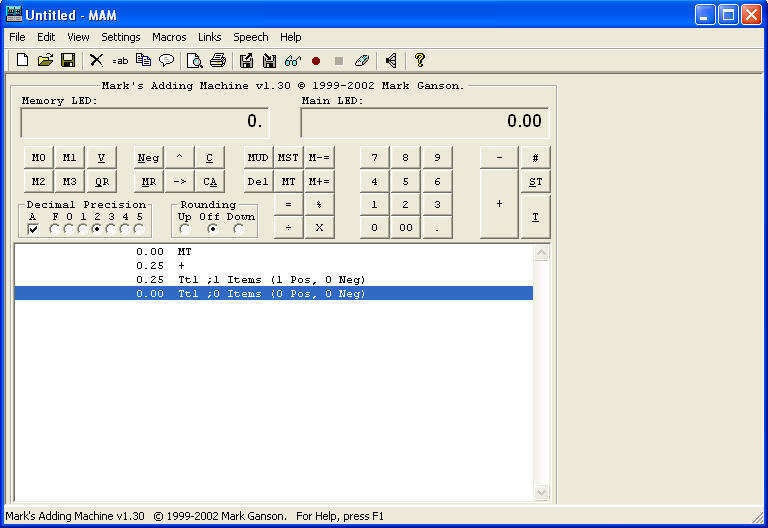Viewport: 768px width, 528px height.
Task: Click the percent % button
Action: (319, 205)
